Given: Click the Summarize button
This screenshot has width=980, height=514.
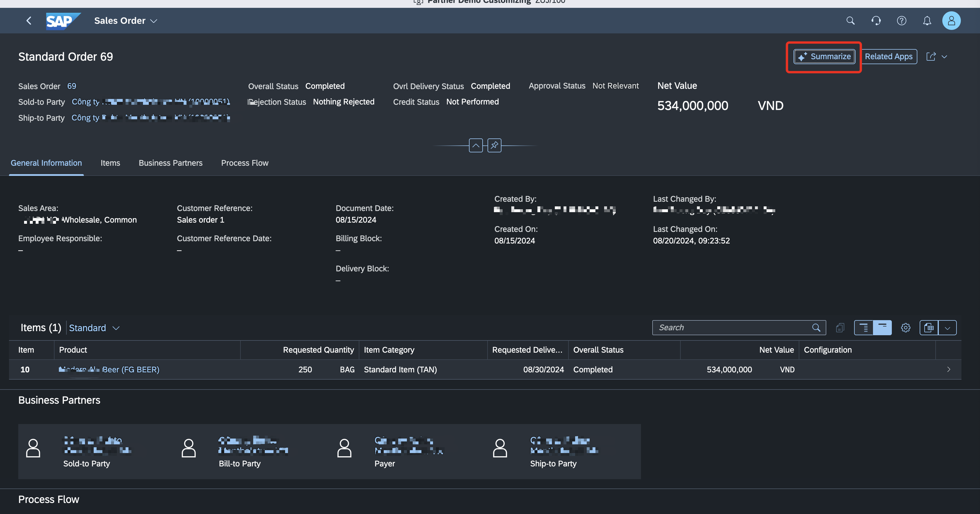Looking at the screenshot, I should 824,57.
